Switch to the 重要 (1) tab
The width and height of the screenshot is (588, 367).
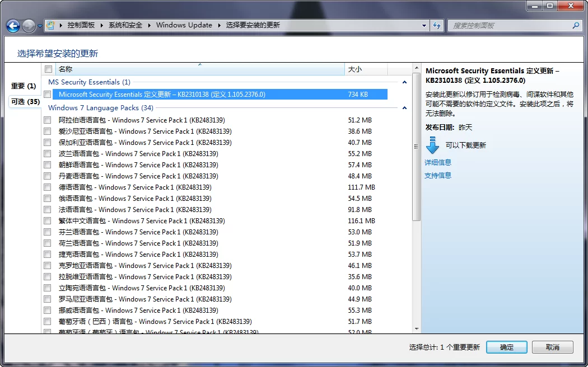pos(24,86)
